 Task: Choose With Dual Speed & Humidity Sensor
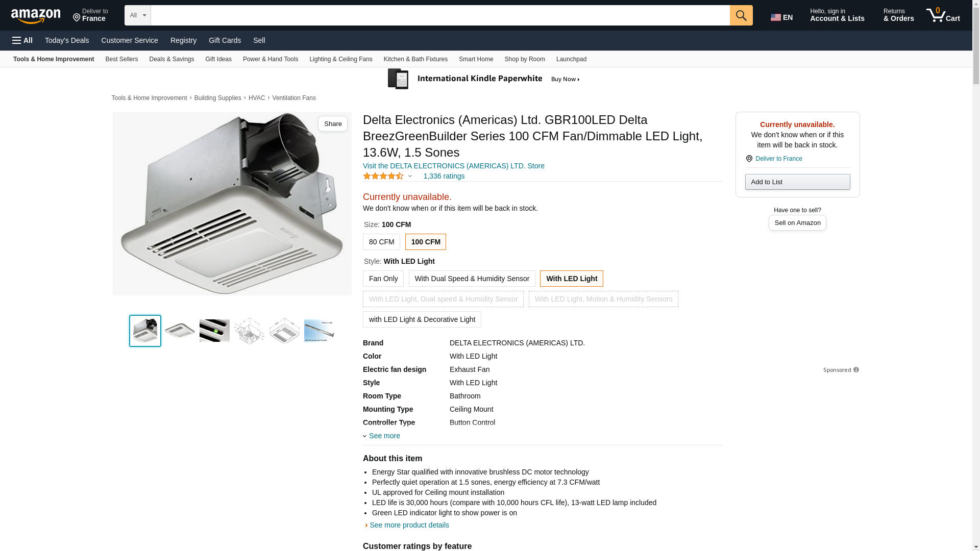472,279
